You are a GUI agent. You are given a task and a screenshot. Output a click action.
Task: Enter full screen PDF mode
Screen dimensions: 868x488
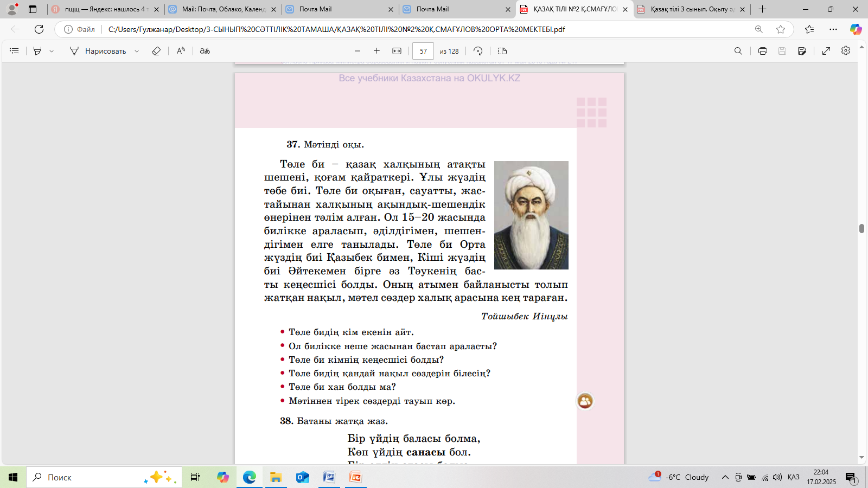point(826,51)
